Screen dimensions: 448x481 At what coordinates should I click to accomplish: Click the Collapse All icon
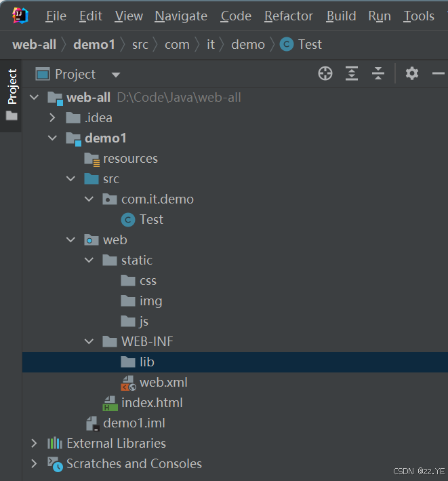[378, 74]
